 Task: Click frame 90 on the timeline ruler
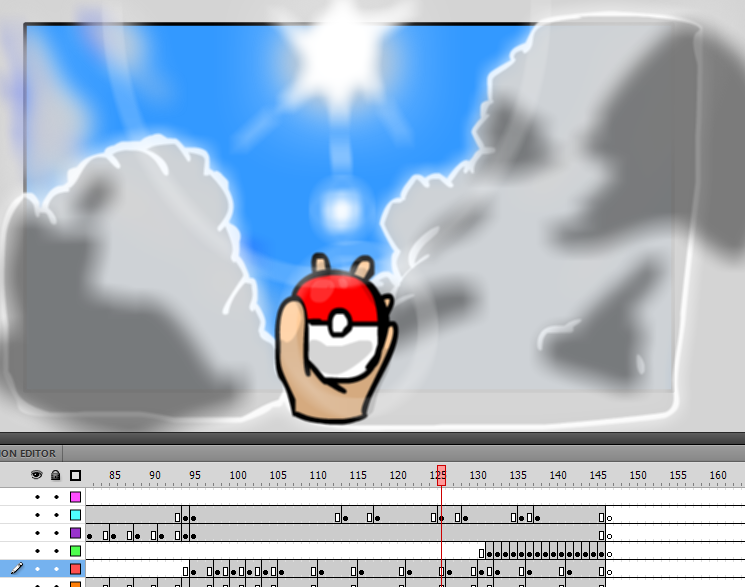click(154, 475)
